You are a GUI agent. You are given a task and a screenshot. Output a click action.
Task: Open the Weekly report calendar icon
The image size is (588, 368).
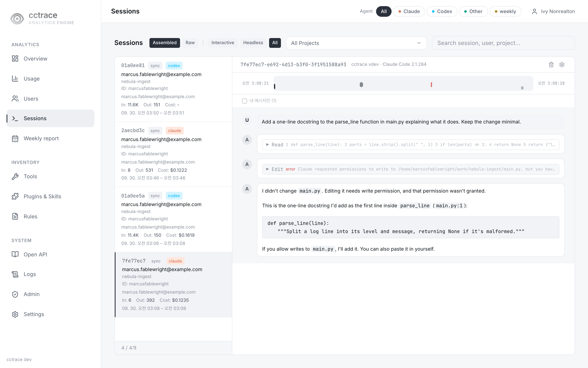coord(15,138)
